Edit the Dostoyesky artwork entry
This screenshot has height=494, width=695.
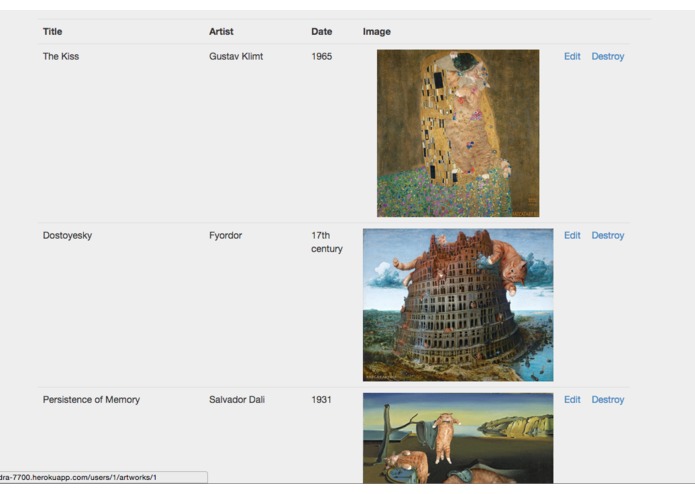point(572,235)
